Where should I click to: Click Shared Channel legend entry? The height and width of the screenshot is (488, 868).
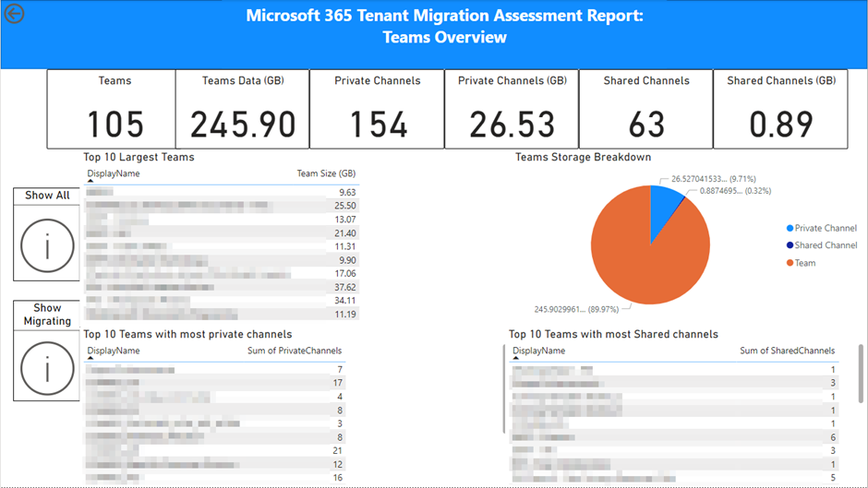pos(822,245)
